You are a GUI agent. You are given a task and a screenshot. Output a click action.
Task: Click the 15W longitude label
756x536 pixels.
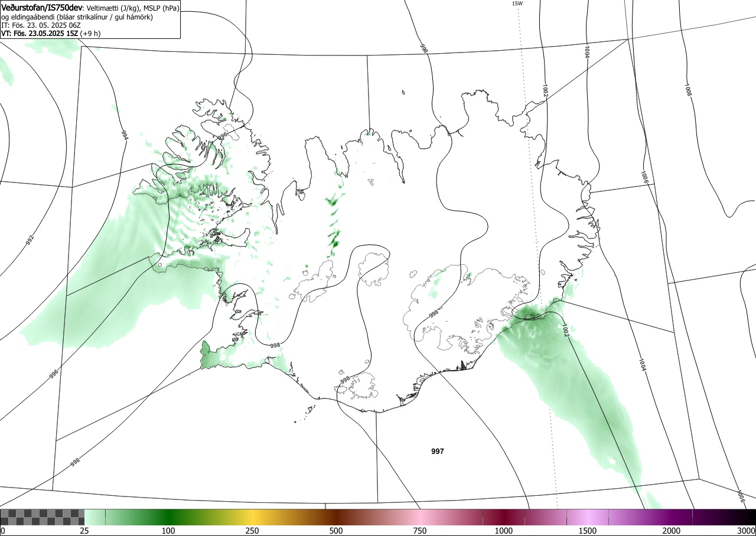[517, 4]
